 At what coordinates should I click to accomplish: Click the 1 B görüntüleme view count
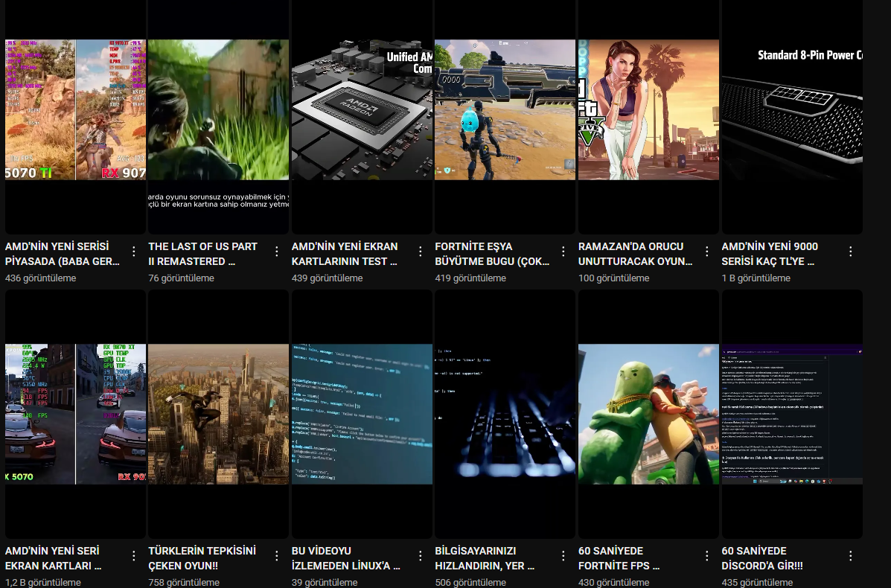(x=756, y=278)
